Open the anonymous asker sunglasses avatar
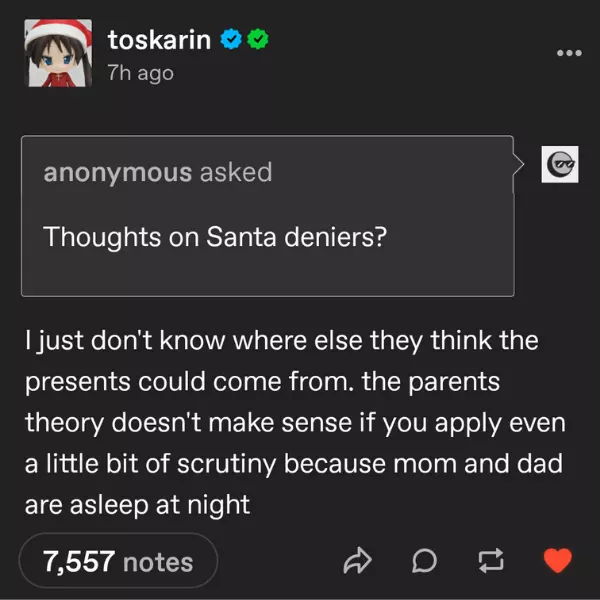Viewport: 600px width, 600px height. tap(560, 166)
